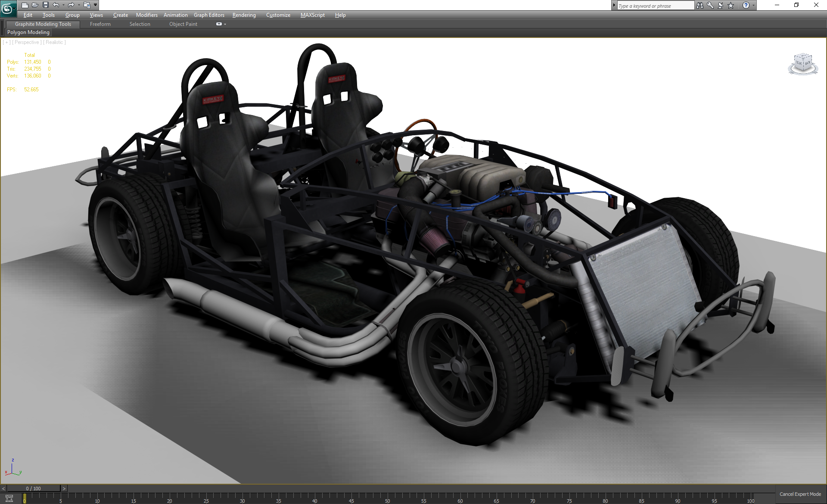Click the 3ds Max application logo button
The image size is (827, 504).
point(8,8)
